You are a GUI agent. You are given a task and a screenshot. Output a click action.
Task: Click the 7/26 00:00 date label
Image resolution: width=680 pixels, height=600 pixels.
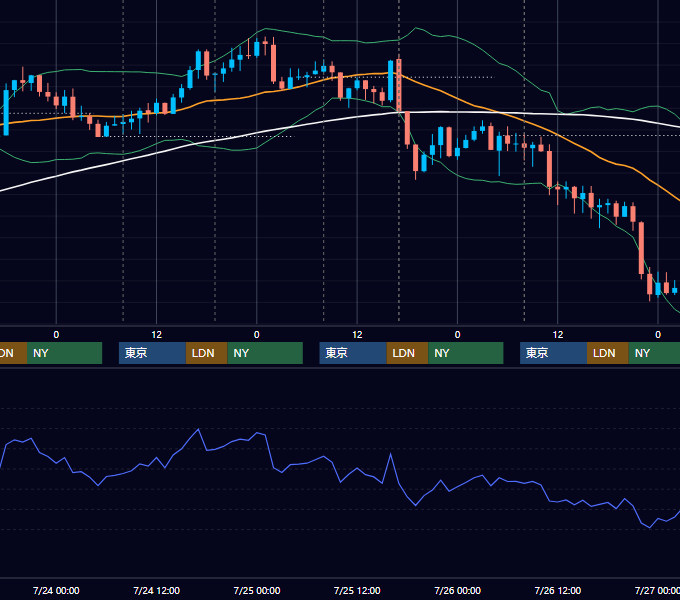click(458, 590)
